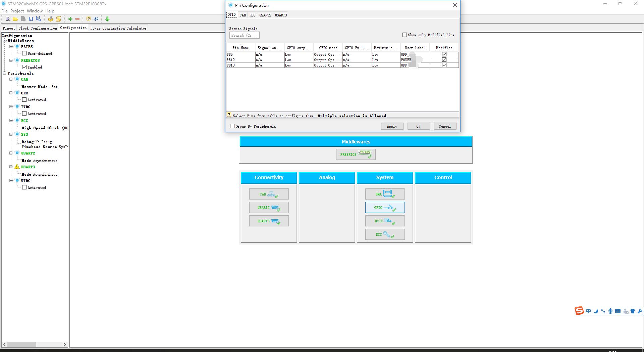Open the Project menu
This screenshot has width=644, height=352.
17,11
